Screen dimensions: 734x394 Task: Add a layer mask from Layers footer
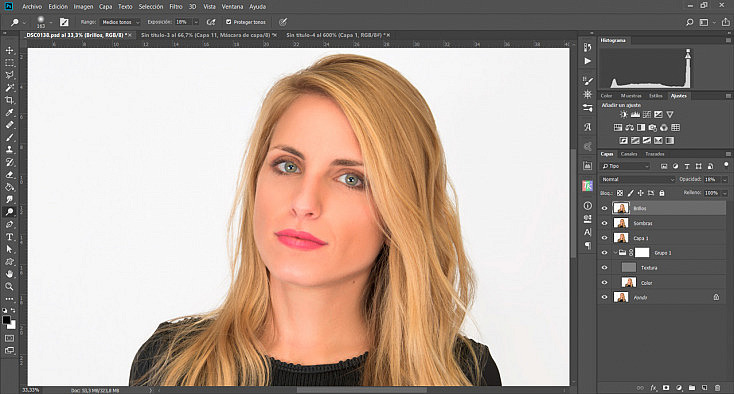click(x=666, y=388)
